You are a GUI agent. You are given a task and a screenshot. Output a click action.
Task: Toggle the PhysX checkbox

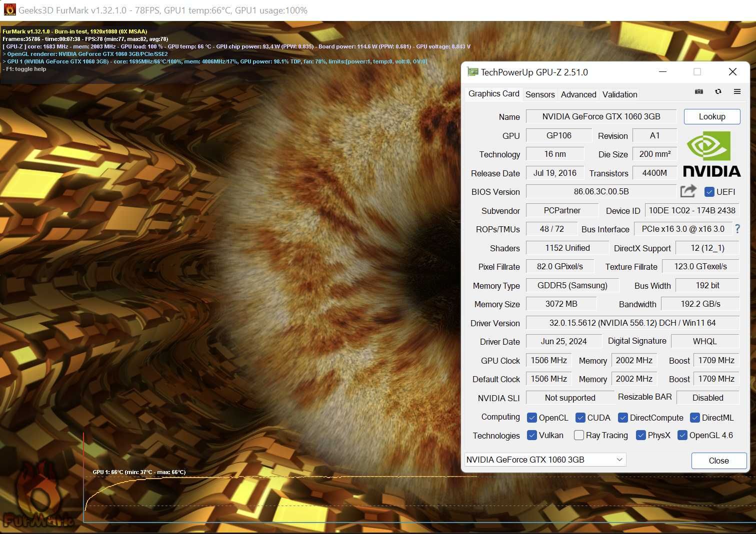(x=641, y=435)
